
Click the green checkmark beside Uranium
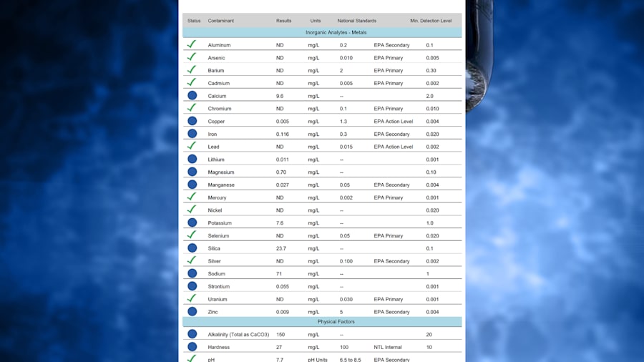pyautogui.click(x=191, y=298)
